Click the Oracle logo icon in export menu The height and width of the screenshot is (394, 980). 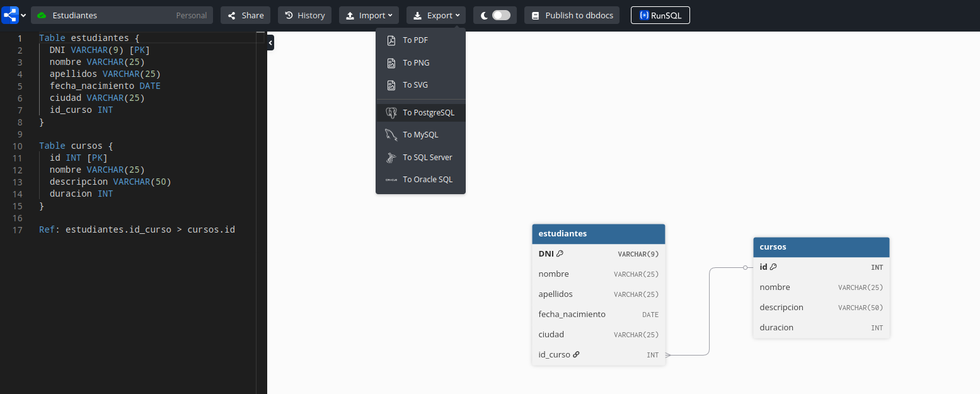391,180
